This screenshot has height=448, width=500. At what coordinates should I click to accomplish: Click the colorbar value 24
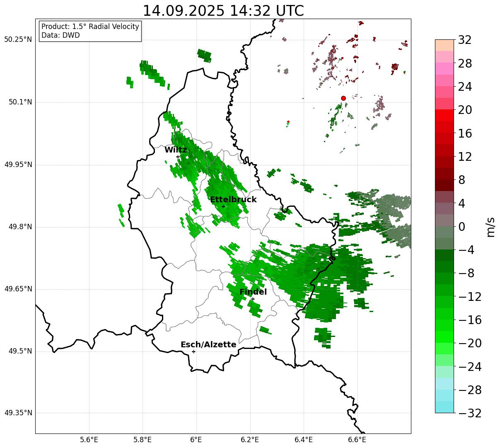click(x=465, y=87)
